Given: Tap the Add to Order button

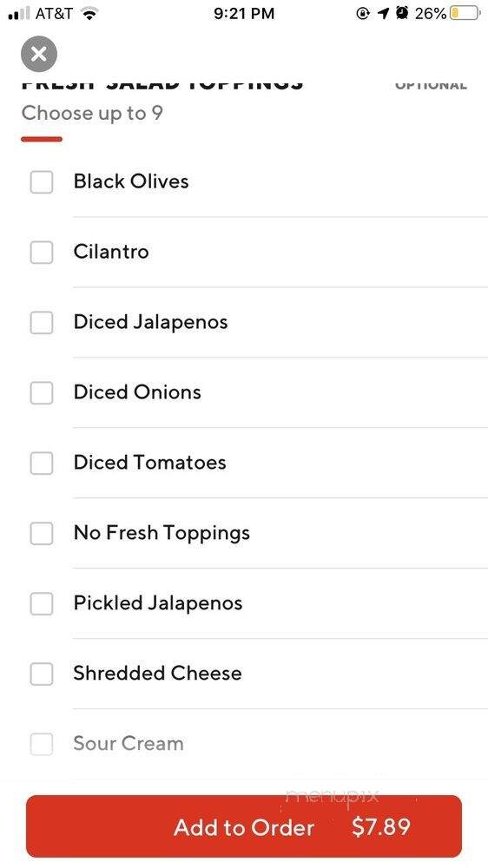Looking at the screenshot, I should (x=244, y=826).
